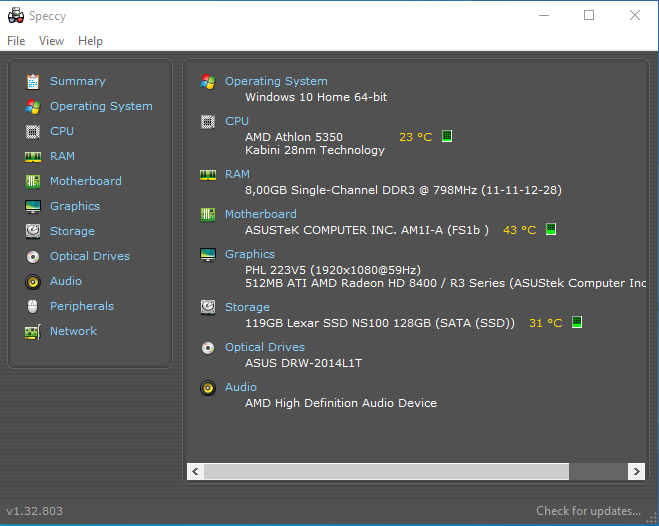Click the horizontal scrollbar thumb
Viewport: 659px width, 526px height.
(386, 471)
